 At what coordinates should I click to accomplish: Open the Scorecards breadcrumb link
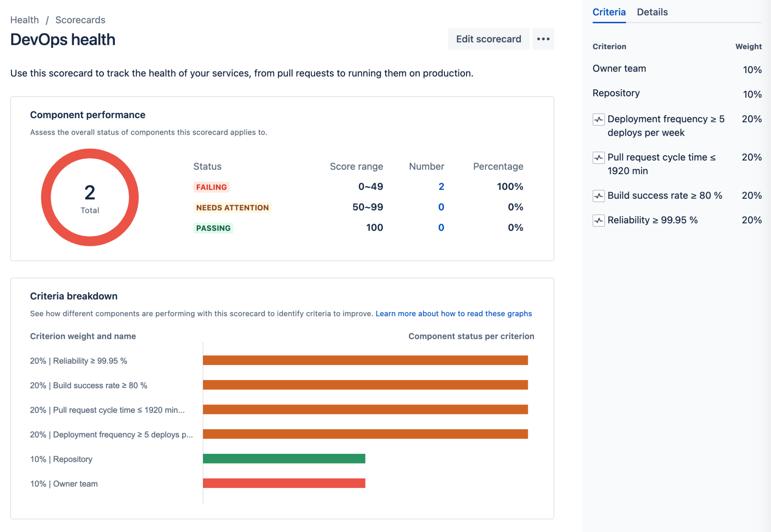tap(80, 20)
